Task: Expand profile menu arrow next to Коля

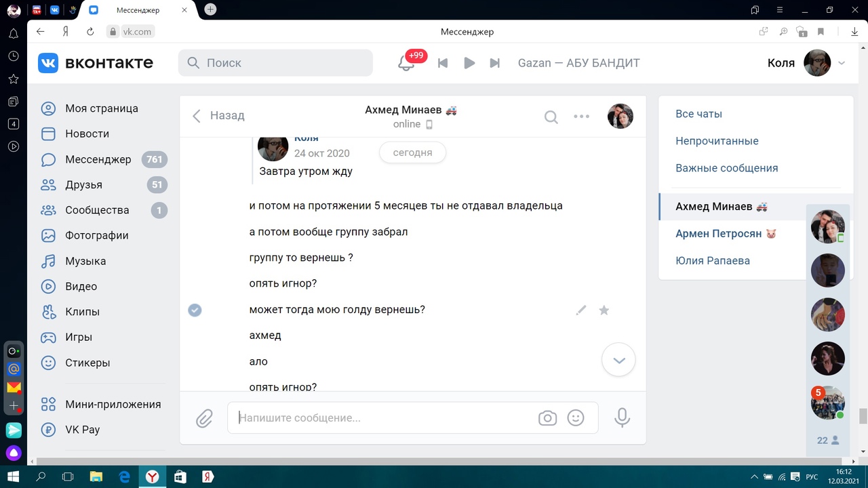Action: click(842, 63)
